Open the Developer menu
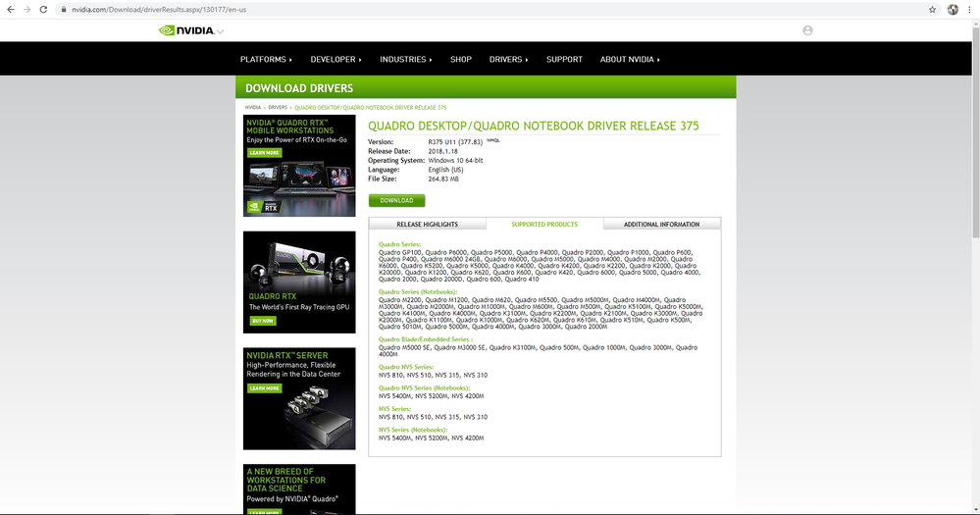 [335, 60]
